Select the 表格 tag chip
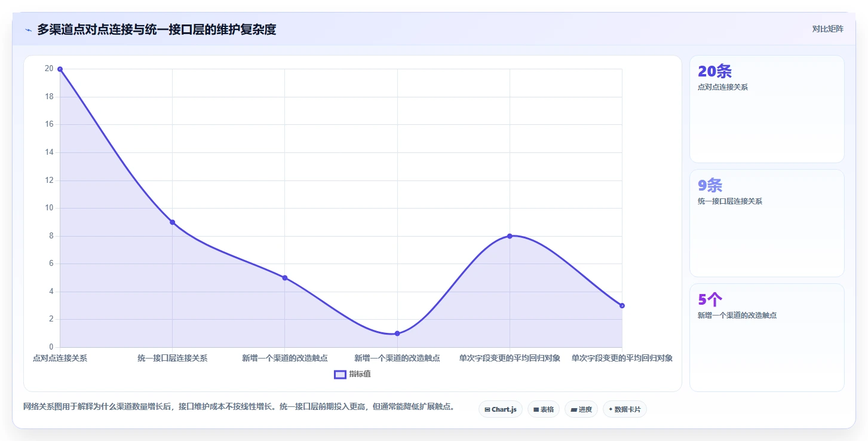The height and width of the screenshot is (441, 868). [x=544, y=409]
